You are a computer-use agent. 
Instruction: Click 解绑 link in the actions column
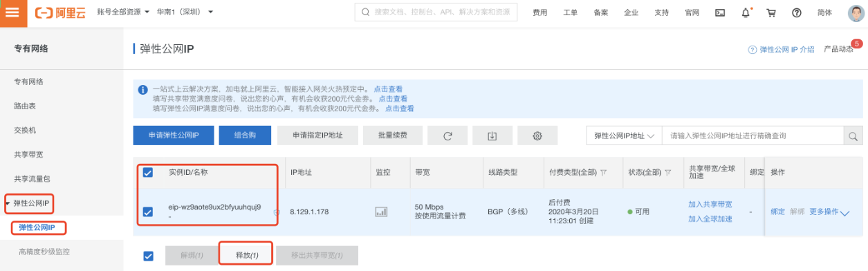pyautogui.click(x=797, y=212)
